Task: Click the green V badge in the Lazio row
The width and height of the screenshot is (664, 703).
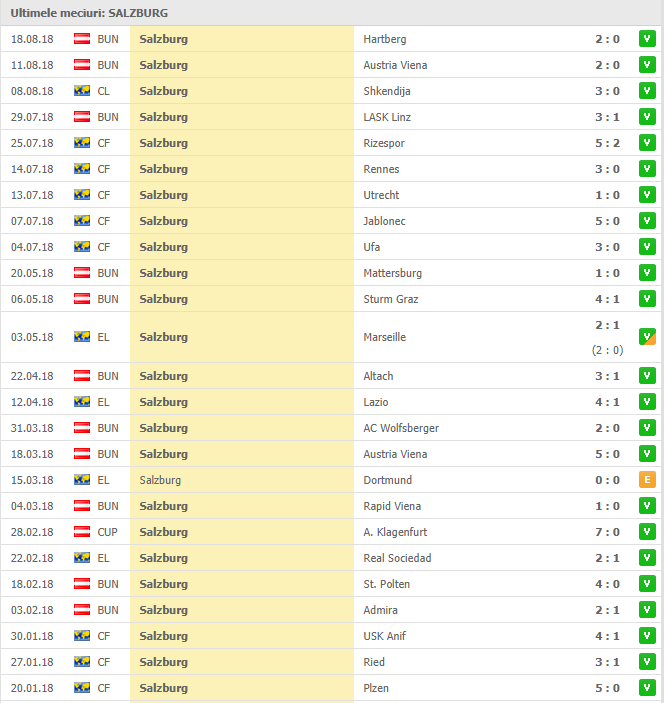Action: [647, 402]
